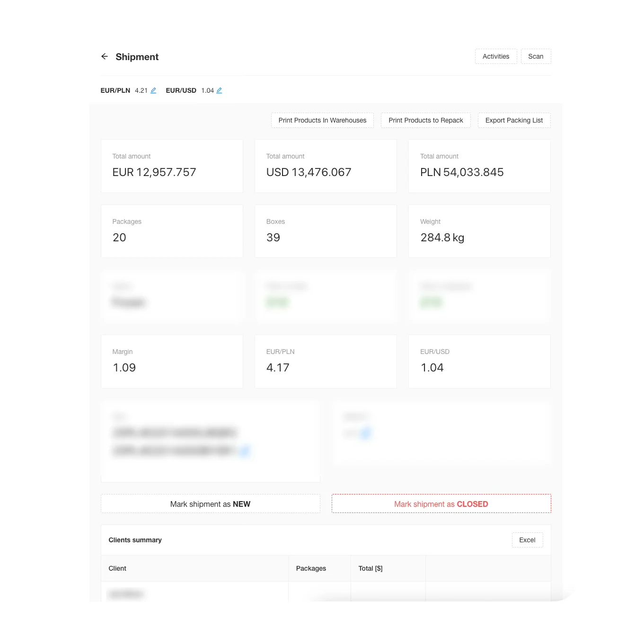Screen dimensions: 644x644
Task: Click the back arrow beside Shipment
Action: click(105, 57)
